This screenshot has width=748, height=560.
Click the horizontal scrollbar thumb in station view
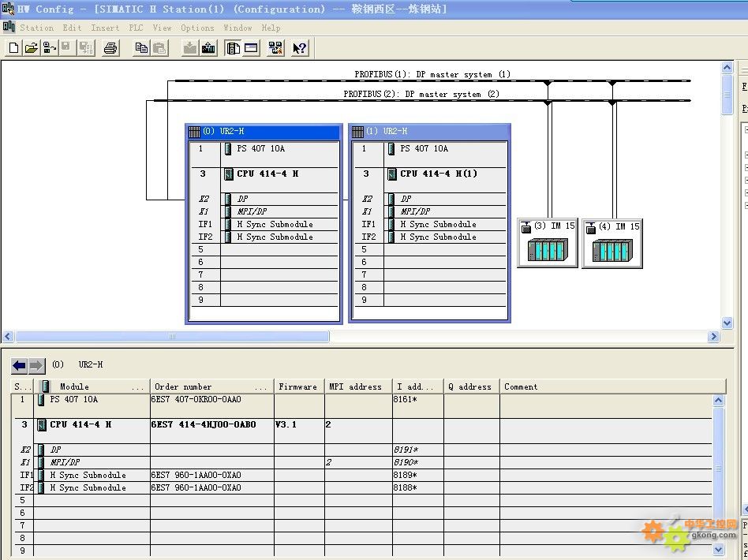click(x=172, y=337)
